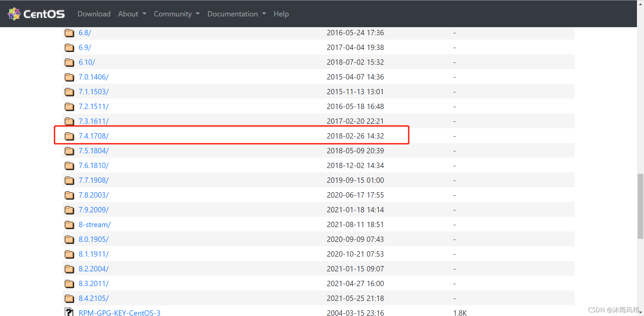Click the folder icon next to 8.2.2004/
This screenshot has height=316, width=644.
tap(69, 269)
